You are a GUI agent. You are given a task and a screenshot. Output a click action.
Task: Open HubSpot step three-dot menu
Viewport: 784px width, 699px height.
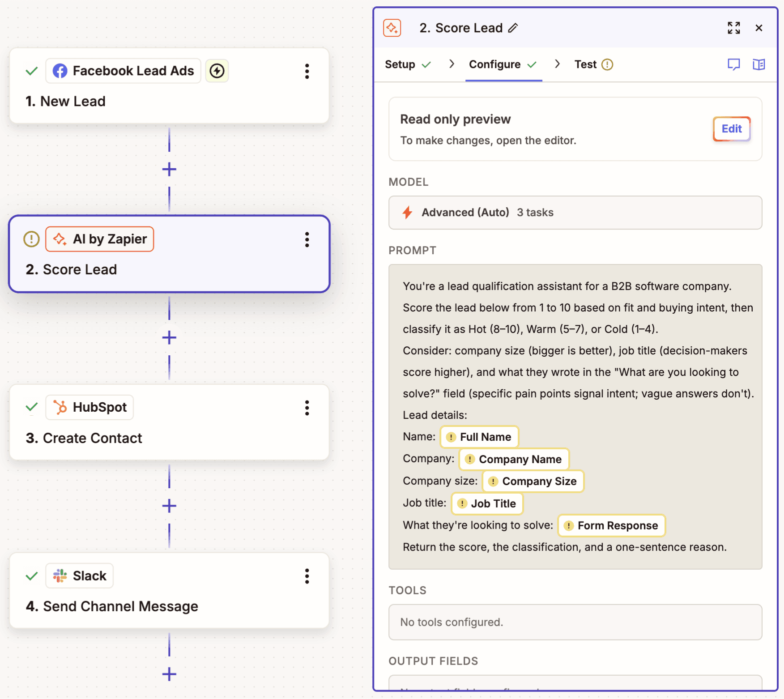307,408
